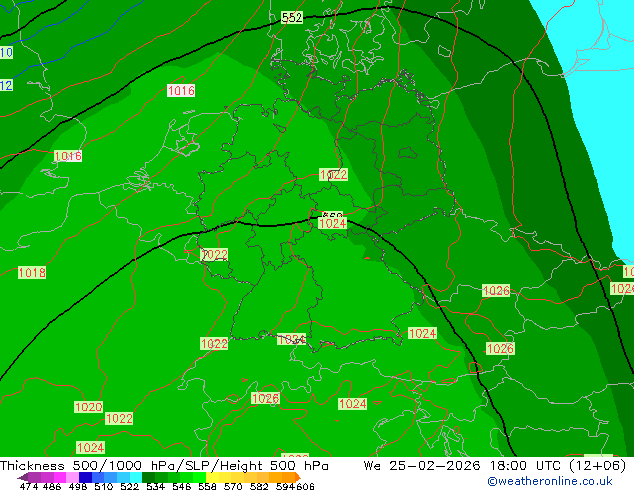634x490 pixels.
Task: Click the '486' legend scale value
Action: pos(52,486)
